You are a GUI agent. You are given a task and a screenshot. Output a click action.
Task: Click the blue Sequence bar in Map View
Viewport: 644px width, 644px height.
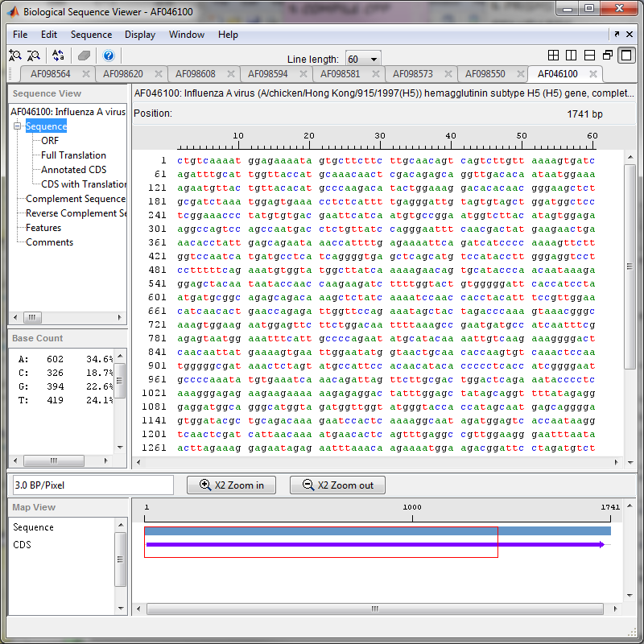point(377,531)
